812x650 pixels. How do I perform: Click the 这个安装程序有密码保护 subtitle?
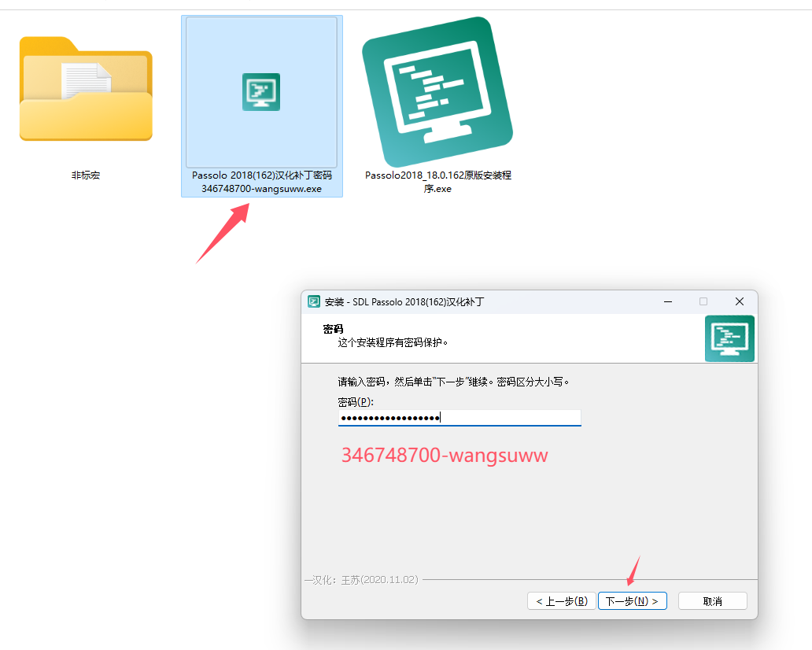coord(393,342)
